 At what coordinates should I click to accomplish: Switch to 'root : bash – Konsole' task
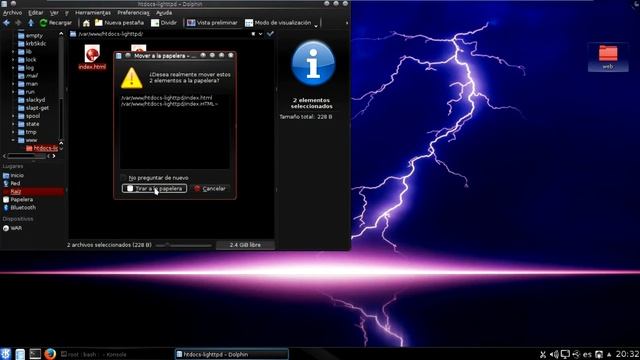(116, 354)
